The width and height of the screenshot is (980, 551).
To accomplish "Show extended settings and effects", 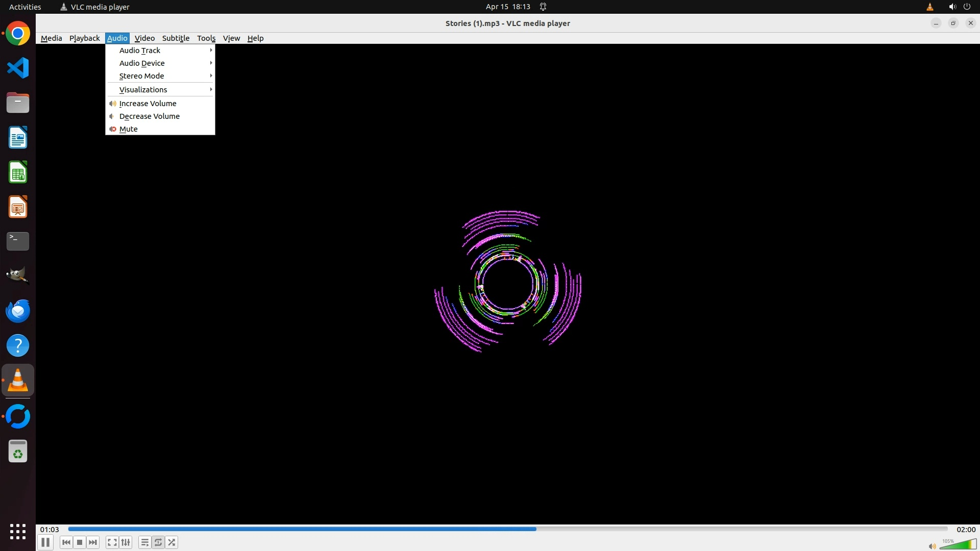I will [126, 542].
